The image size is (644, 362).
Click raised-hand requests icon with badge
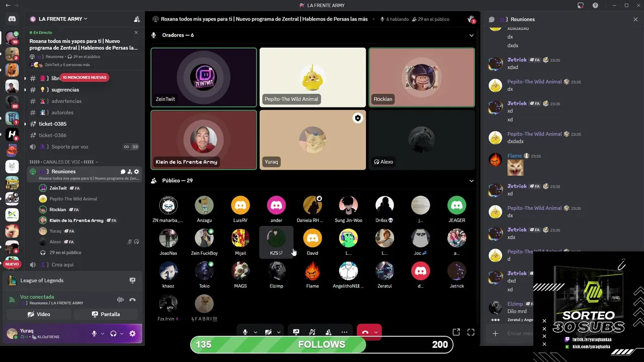471,19
